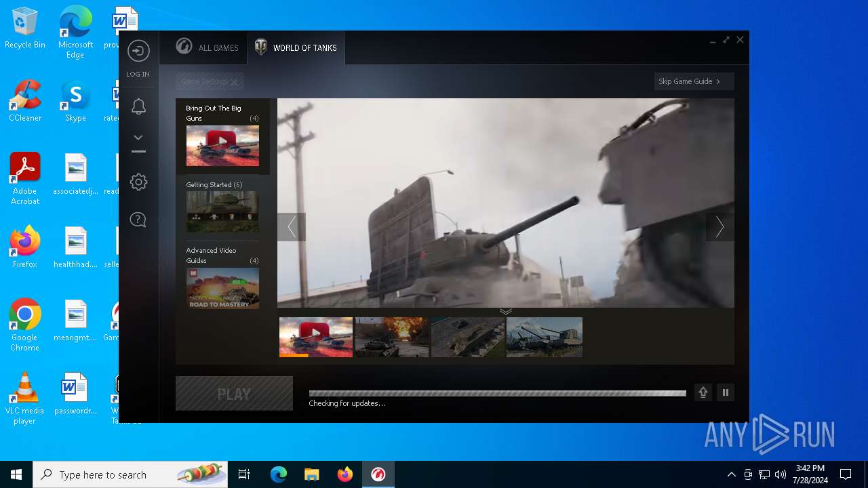Open Firefox desktop shortcut

[x=25, y=247]
